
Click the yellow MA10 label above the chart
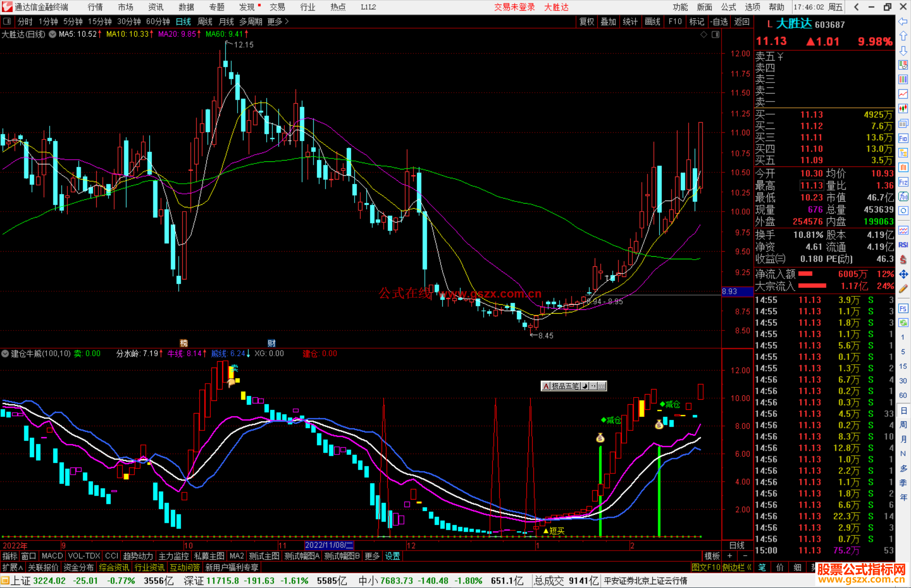[x=127, y=34]
